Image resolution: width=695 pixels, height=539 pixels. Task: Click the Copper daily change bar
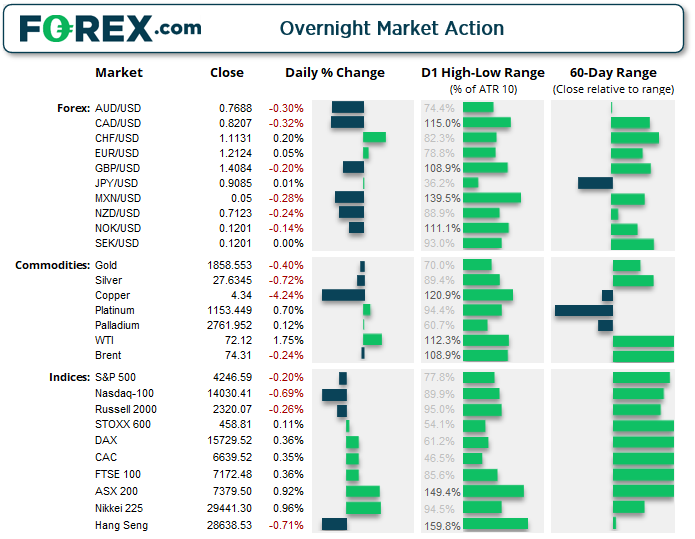click(x=343, y=296)
